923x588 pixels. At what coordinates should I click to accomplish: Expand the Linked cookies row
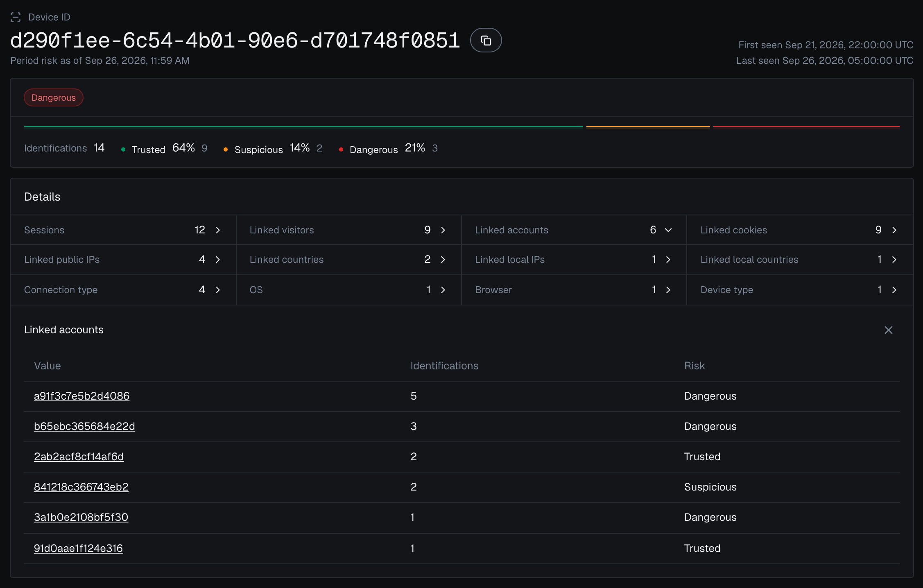click(x=800, y=230)
